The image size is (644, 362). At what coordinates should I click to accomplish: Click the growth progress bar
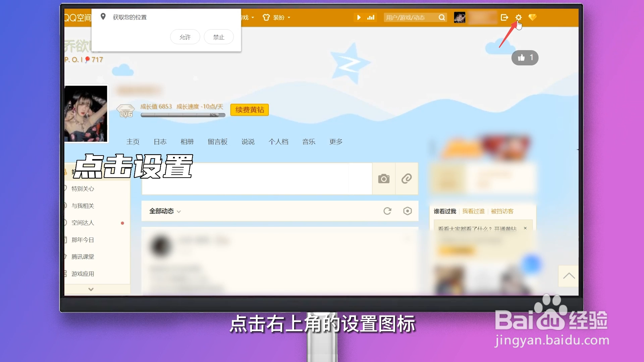[x=183, y=115]
